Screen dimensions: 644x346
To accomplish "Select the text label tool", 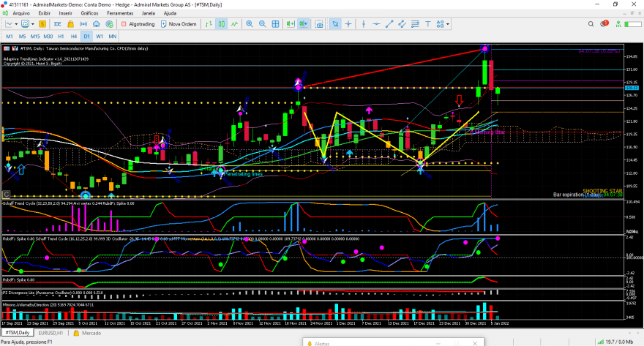I will pos(427,23).
